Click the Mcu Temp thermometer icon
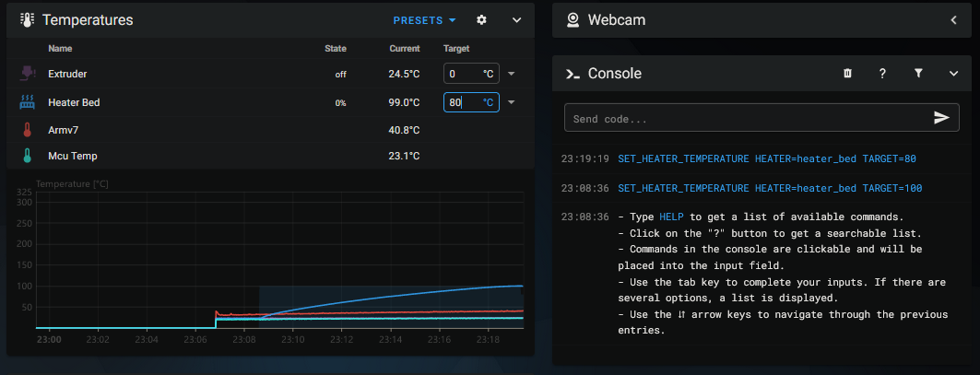The height and width of the screenshot is (375, 980). (27, 156)
